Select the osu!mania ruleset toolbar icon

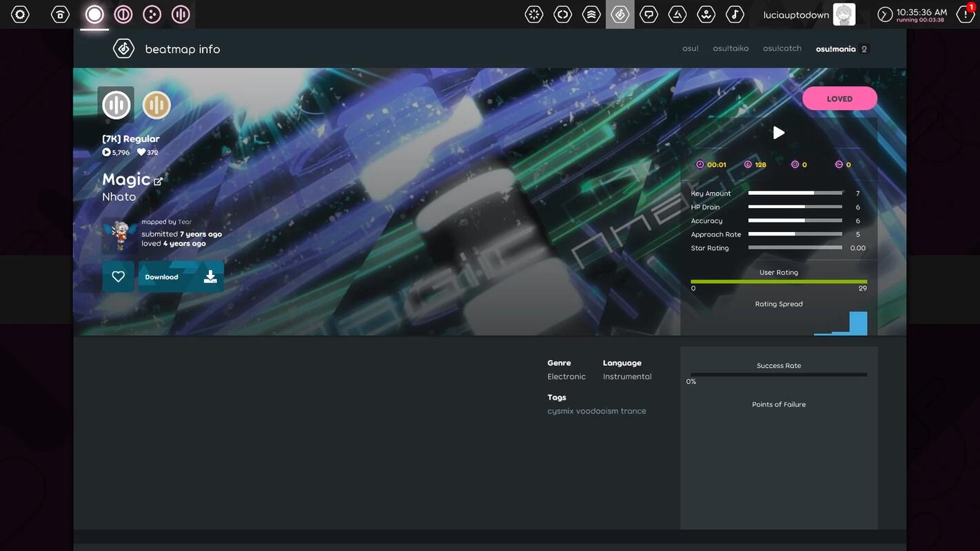(181, 14)
